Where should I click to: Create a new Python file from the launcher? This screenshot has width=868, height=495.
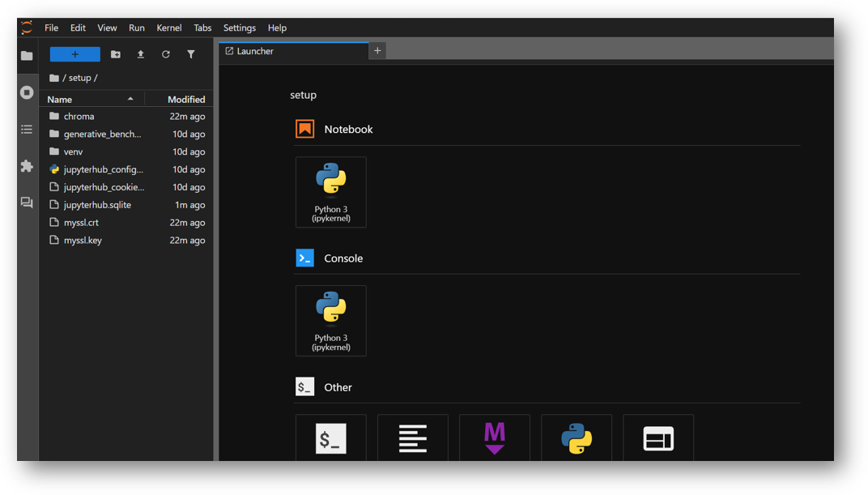(577, 437)
